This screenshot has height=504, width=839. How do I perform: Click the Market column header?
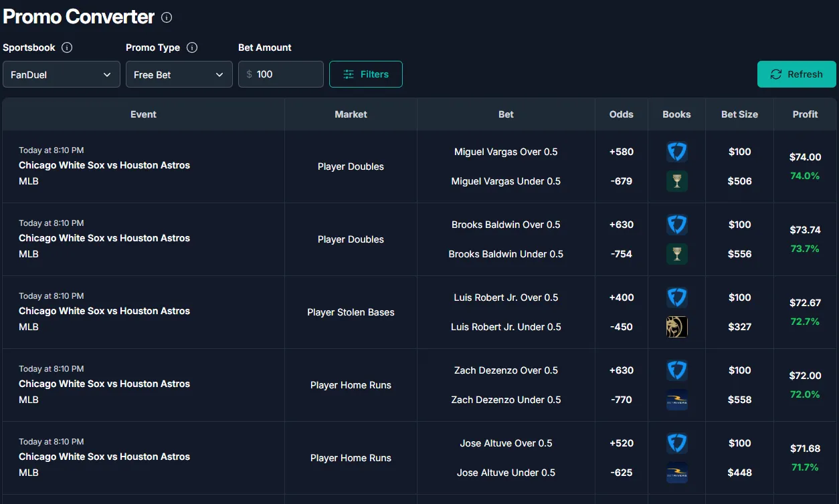[351, 114]
